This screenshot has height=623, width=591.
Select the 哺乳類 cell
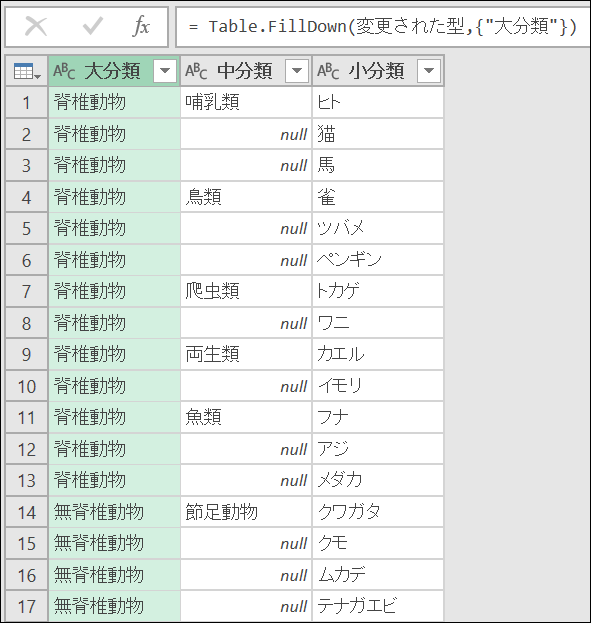tap(246, 103)
